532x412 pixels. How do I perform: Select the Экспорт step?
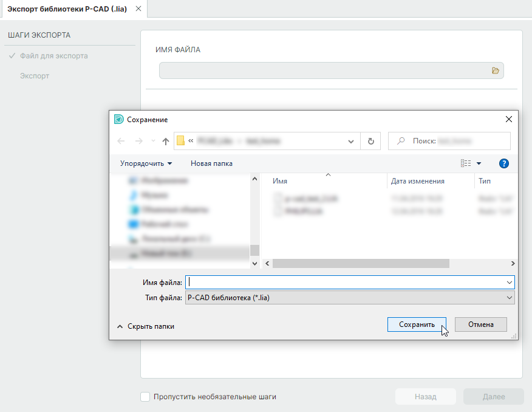click(35, 76)
